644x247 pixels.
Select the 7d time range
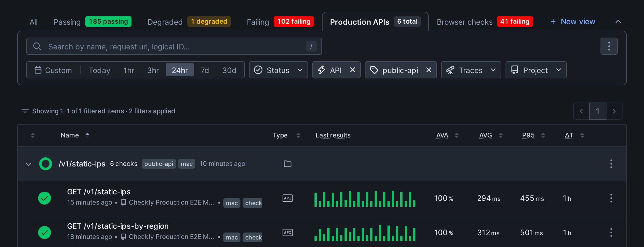pos(205,70)
